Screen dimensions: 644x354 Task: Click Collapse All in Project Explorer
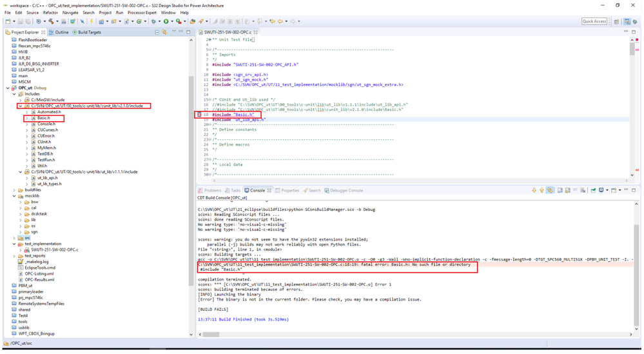click(157, 32)
